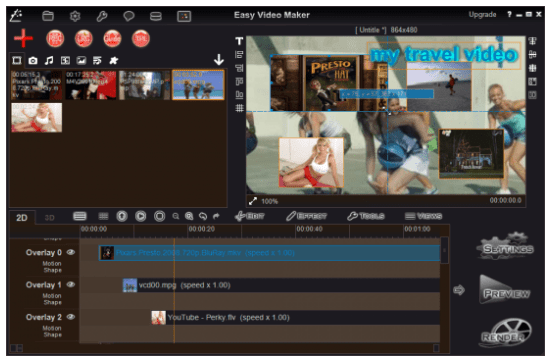Select the Pixars Presto video thumbnail in library
The image size is (550, 363).
click(x=36, y=85)
